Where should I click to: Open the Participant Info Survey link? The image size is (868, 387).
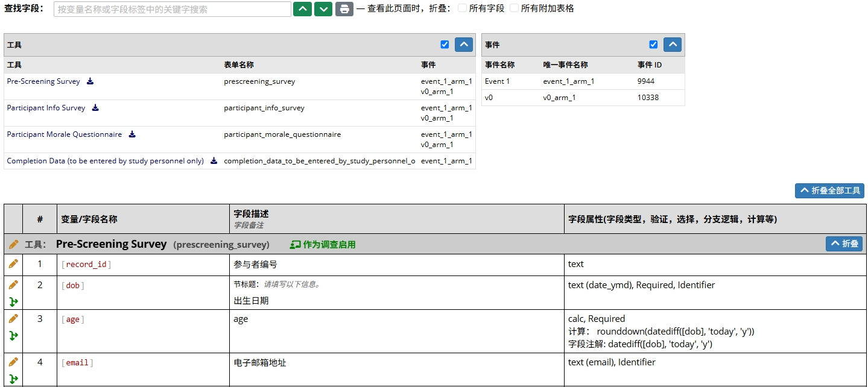coord(46,108)
